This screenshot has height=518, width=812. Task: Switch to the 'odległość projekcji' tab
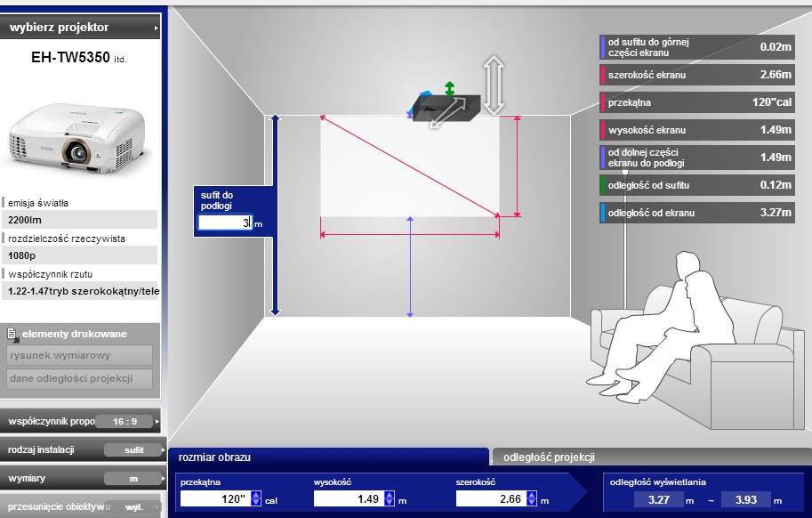[x=651, y=457]
